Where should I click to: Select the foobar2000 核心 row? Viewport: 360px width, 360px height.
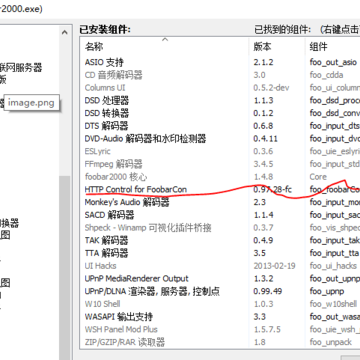pos(220,177)
